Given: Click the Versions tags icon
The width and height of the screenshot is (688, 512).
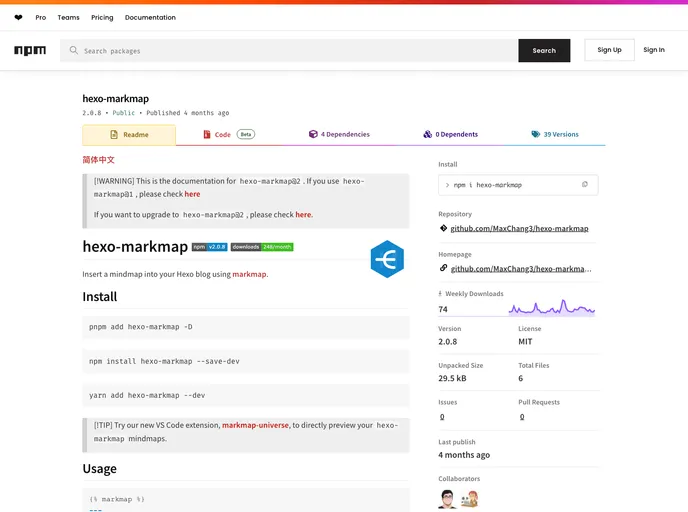Looking at the screenshot, I should [535, 134].
